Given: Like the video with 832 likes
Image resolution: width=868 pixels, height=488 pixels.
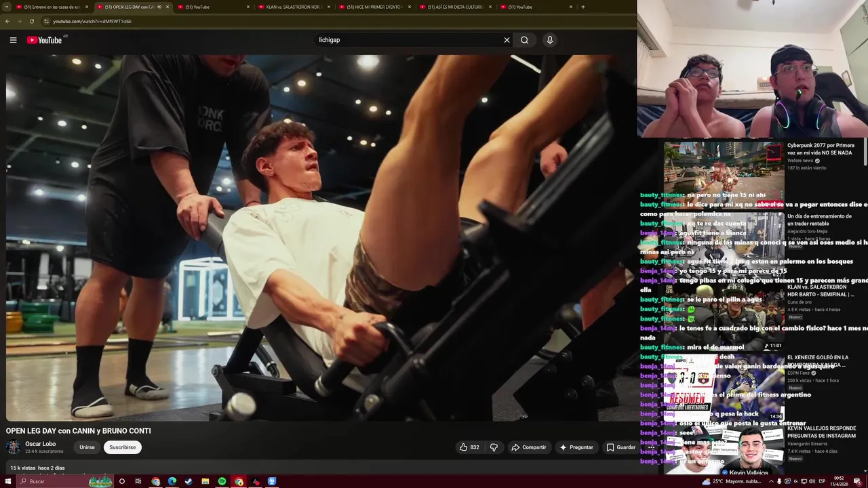Looking at the screenshot, I should 469,447.
